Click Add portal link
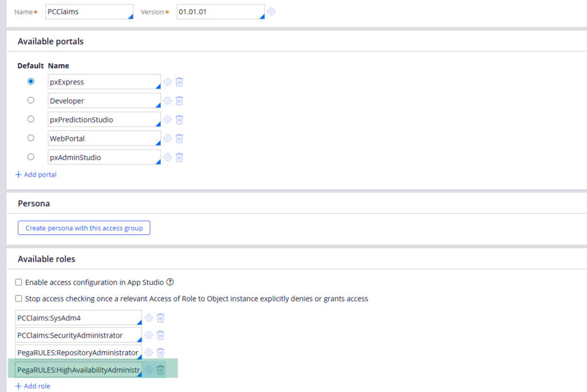 click(36, 174)
